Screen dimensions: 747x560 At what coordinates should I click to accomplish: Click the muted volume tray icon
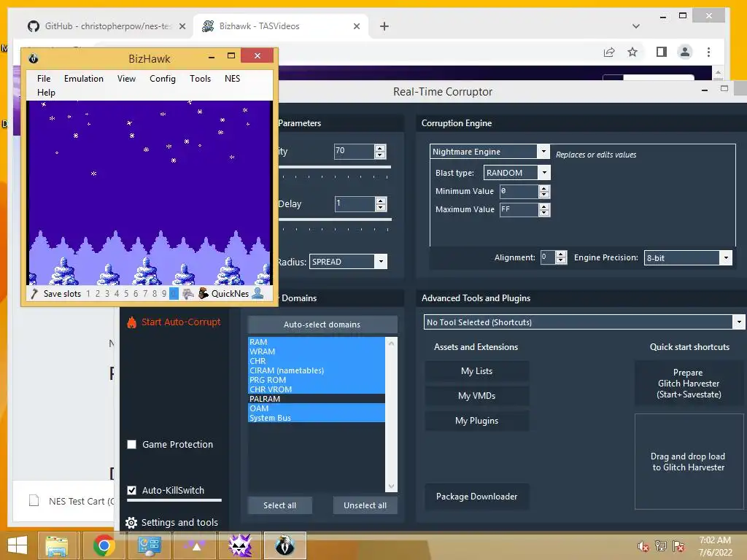pyautogui.click(x=643, y=547)
